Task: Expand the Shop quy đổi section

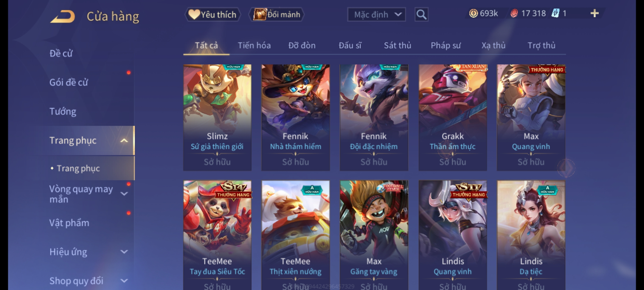Action: [124, 281]
